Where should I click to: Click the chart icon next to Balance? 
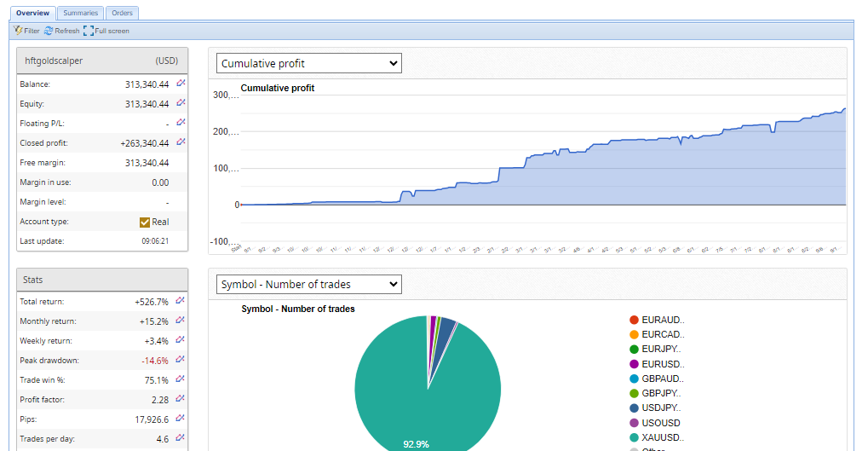pyautogui.click(x=181, y=84)
